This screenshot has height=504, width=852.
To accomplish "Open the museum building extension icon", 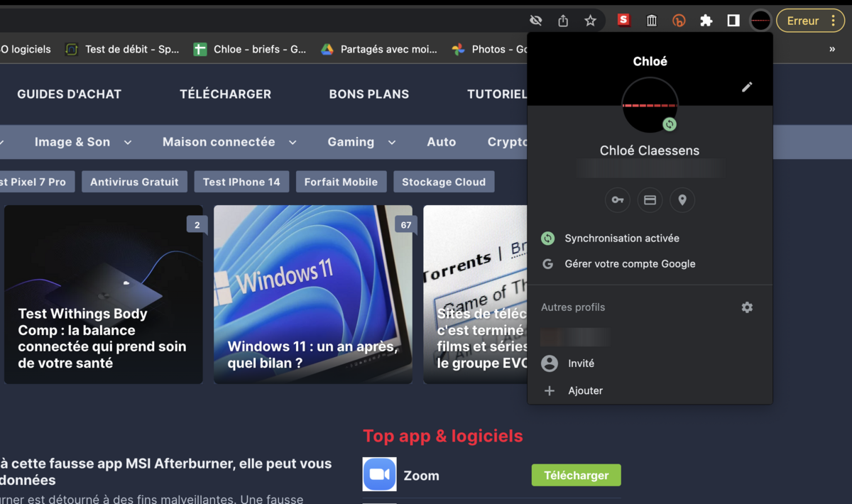I will [651, 21].
